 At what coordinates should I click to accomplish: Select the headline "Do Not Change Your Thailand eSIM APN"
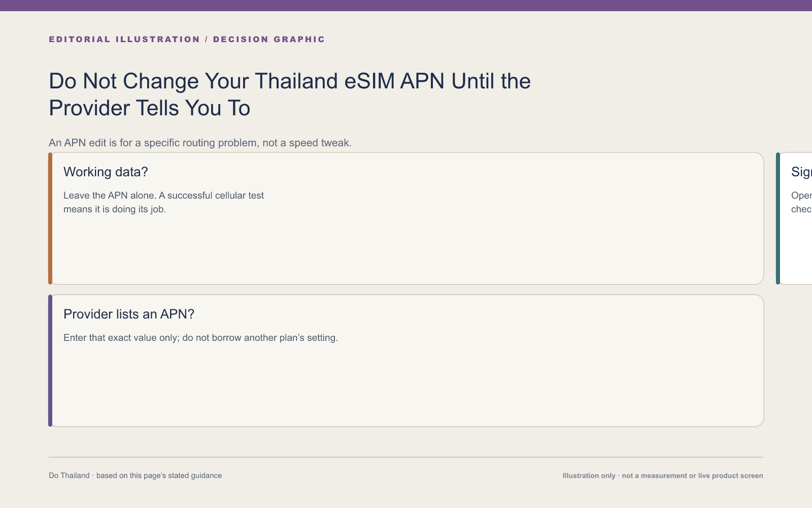290,94
